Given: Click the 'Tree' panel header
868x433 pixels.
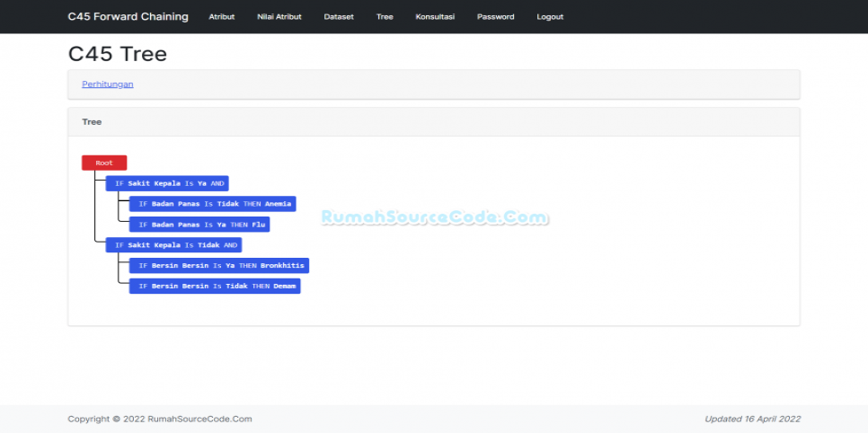Looking at the screenshot, I should tap(92, 121).
